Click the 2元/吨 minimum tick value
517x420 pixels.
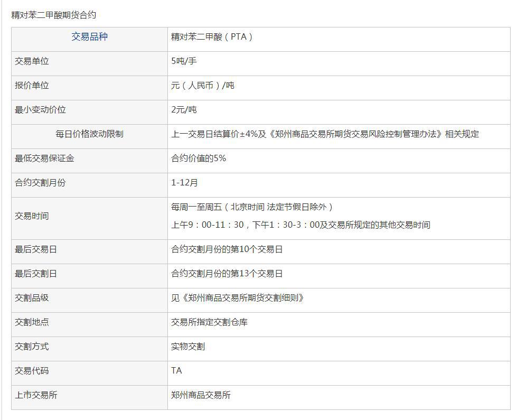(184, 110)
